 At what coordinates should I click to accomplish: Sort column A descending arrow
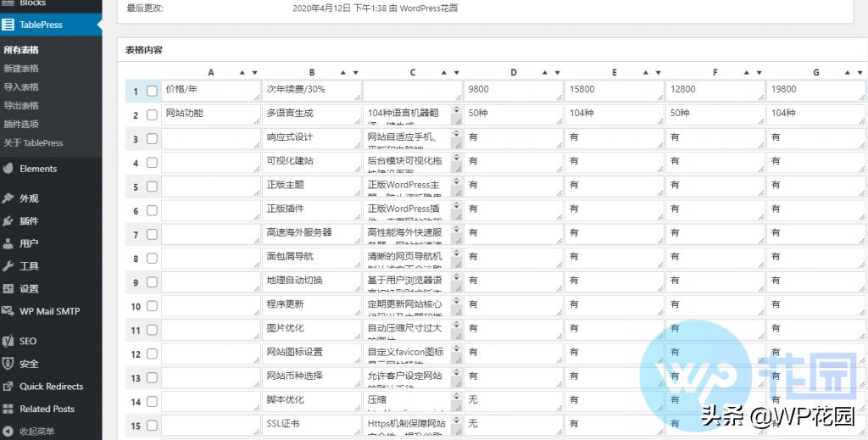point(254,73)
